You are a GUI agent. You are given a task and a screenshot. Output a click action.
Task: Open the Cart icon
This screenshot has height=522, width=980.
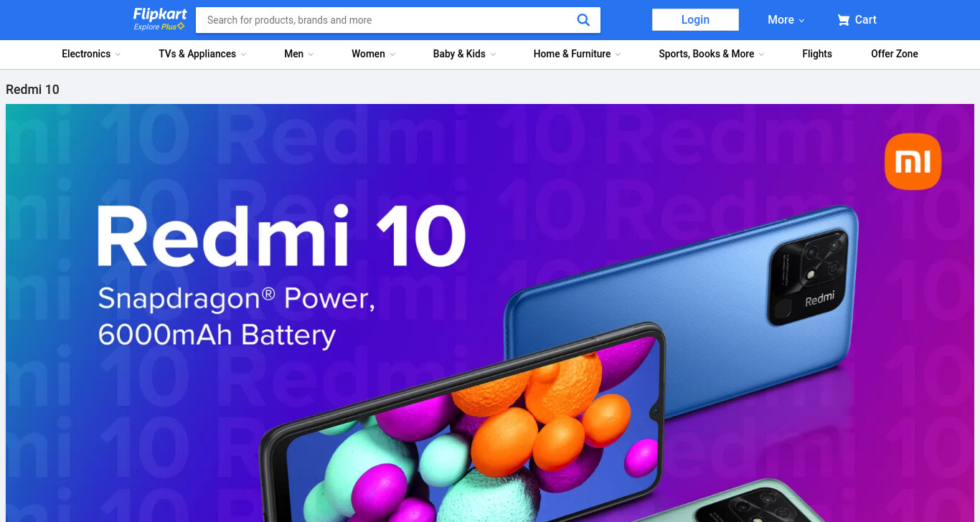click(843, 20)
